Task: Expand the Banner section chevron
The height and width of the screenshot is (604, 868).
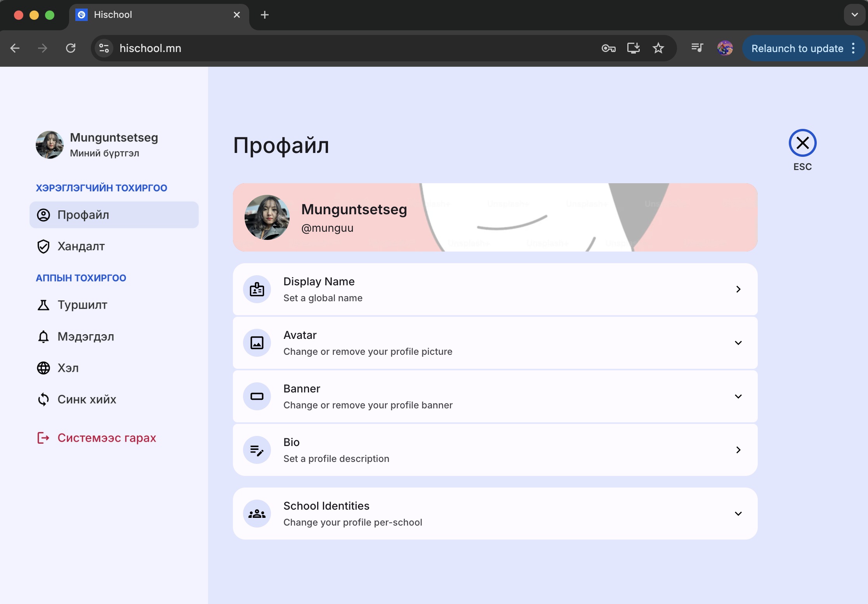Action: pos(738,396)
